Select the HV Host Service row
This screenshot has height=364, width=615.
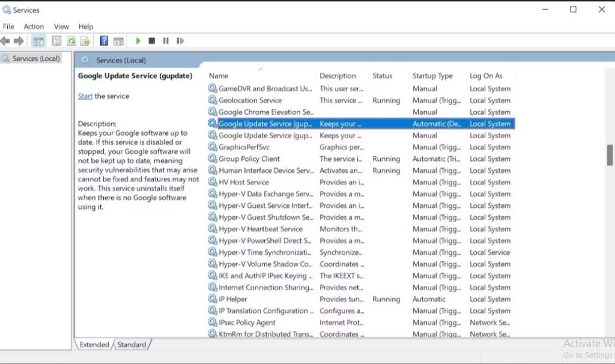click(x=361, y=183)
